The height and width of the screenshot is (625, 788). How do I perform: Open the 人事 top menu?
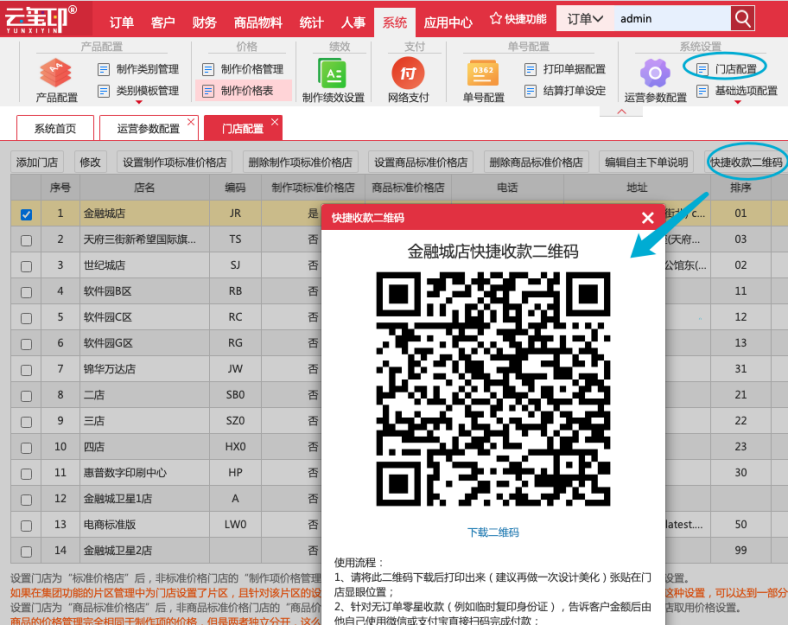click(353, 22)
